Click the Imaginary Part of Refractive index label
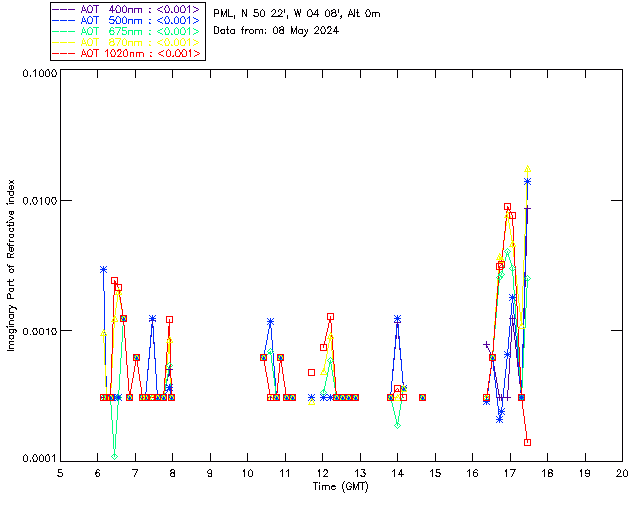 (11, 265)
